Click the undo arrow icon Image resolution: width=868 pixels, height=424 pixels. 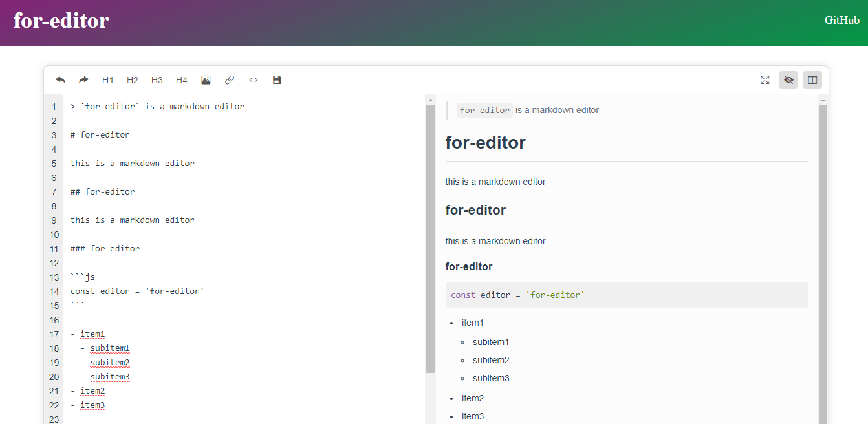pos(60,80)
